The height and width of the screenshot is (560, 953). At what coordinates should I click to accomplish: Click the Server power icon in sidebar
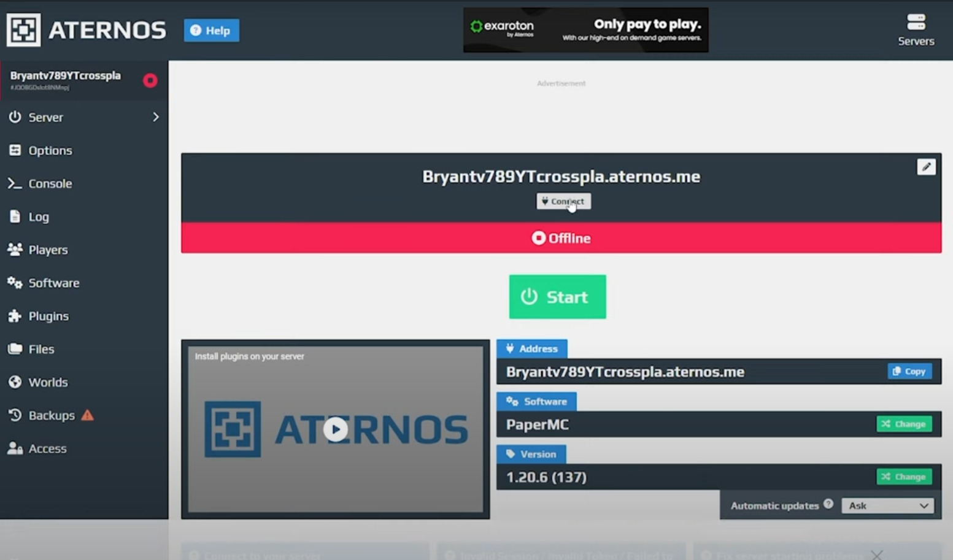click(x=15, y=117)
